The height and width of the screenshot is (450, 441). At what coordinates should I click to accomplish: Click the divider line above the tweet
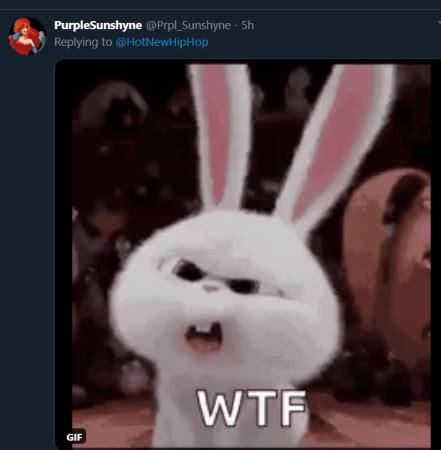[x=220, y=9]
